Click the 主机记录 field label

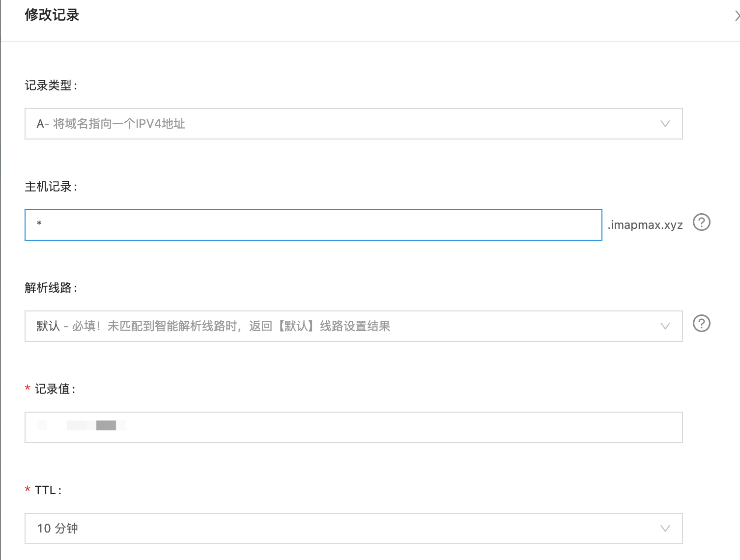[51, 187]
